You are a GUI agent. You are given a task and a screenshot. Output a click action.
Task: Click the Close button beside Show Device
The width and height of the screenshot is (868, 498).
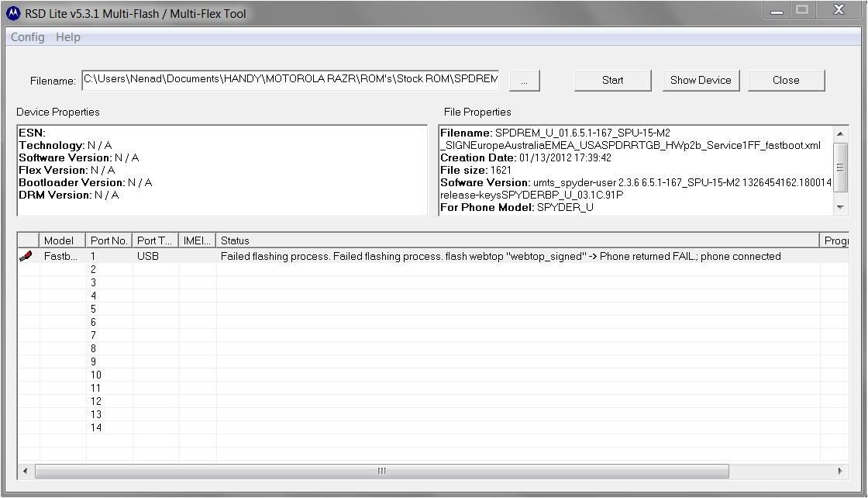tap(786, 81)
